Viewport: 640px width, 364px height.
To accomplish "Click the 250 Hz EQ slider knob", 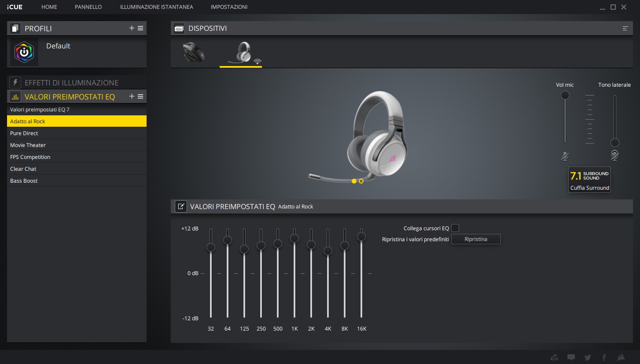I will [x=261, y=246].
